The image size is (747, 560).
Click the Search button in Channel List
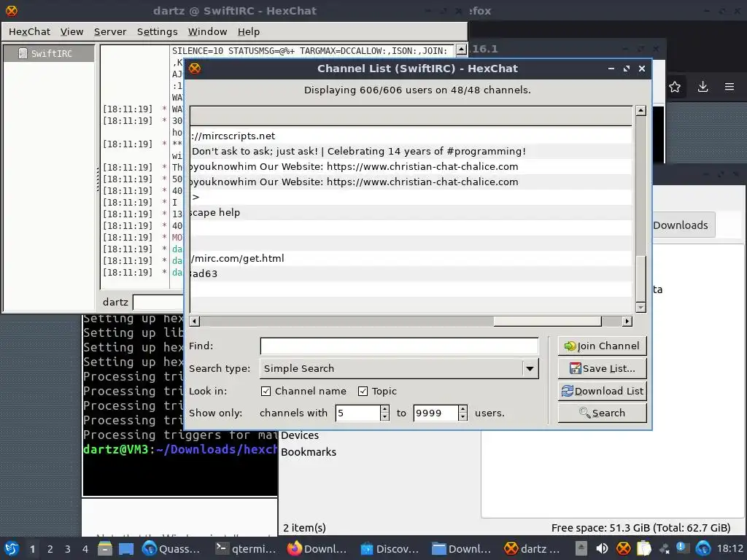pyautogui.click(x=602, y=413)
